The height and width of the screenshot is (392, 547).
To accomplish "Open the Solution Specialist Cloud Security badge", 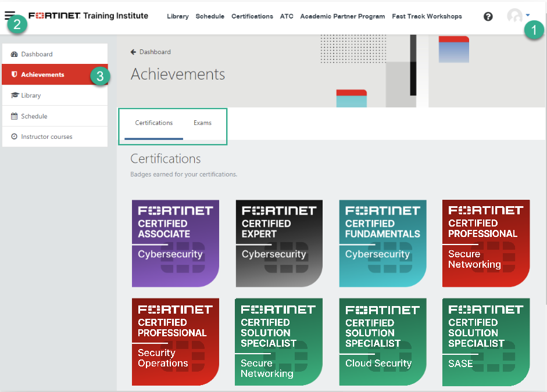I will coord(382,342).
